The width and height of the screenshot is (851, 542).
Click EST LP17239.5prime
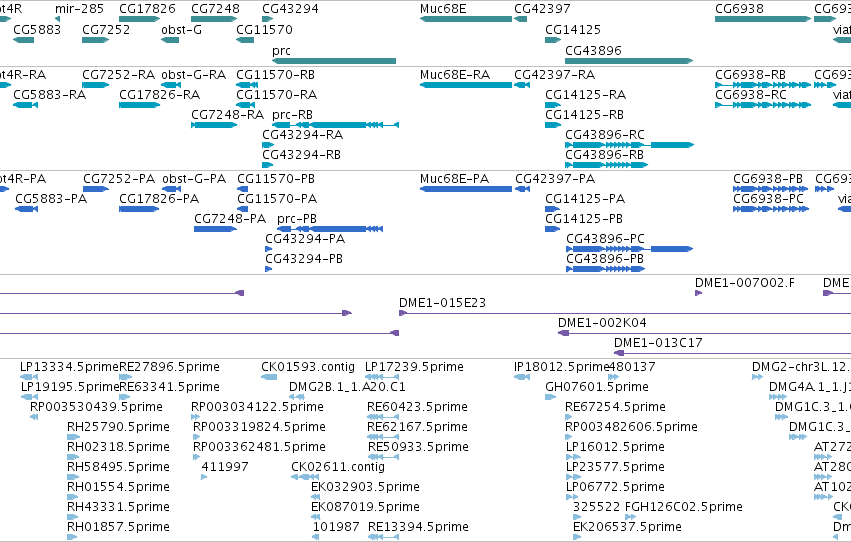click(x=382, y=377)
